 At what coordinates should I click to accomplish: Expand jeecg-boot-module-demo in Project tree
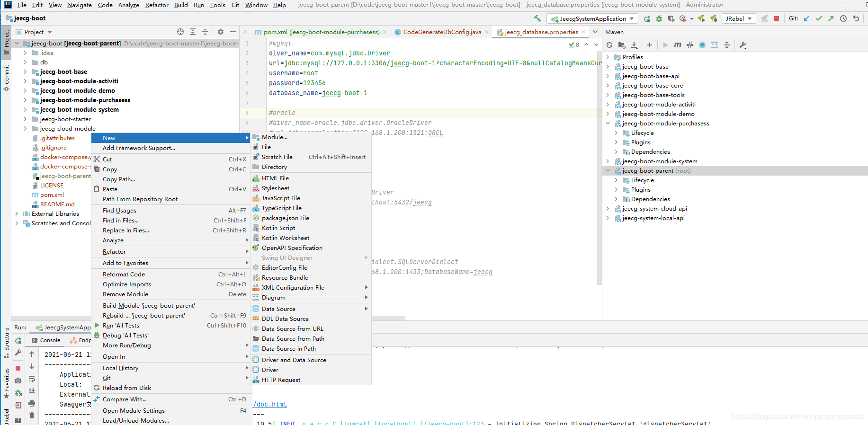pyautogui.click(x=25, y=90)
